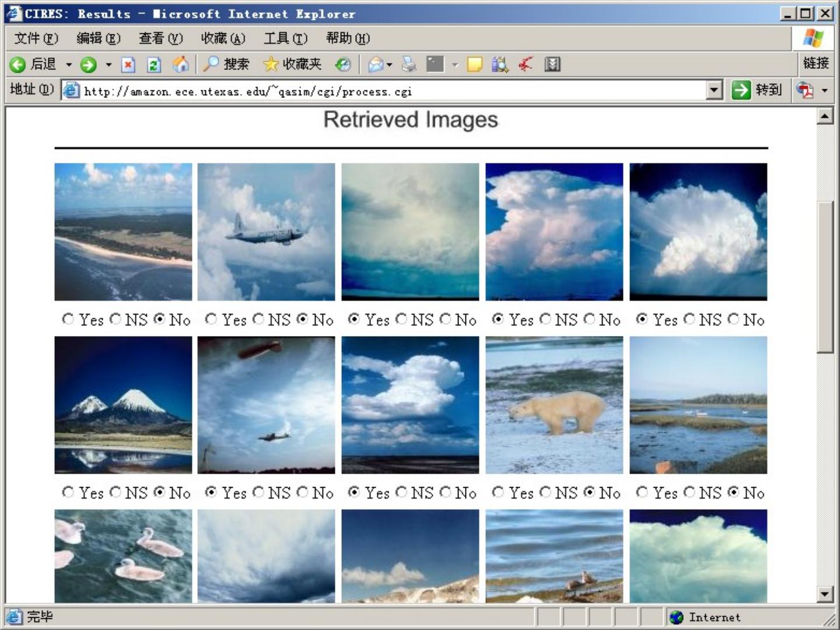Screen dimensions: 840x630
Task: Open the Back button history dropdown arrow
Action: coord(69,64)
